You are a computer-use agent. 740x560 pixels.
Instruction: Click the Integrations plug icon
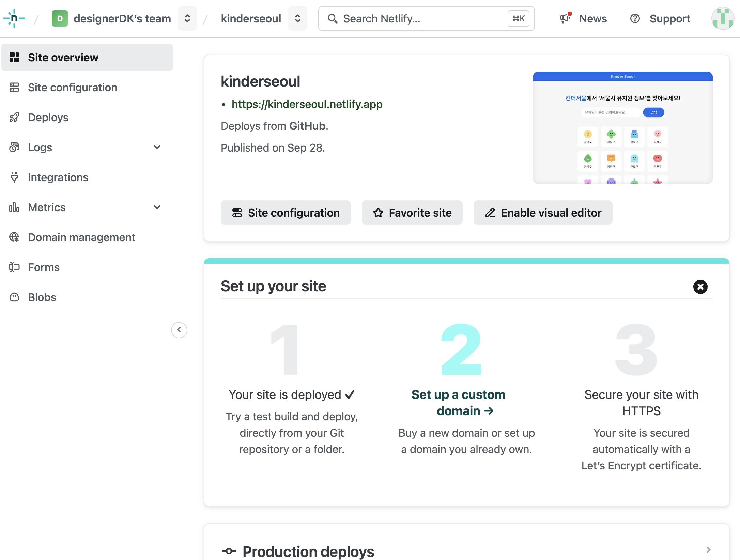click(14, 177)
